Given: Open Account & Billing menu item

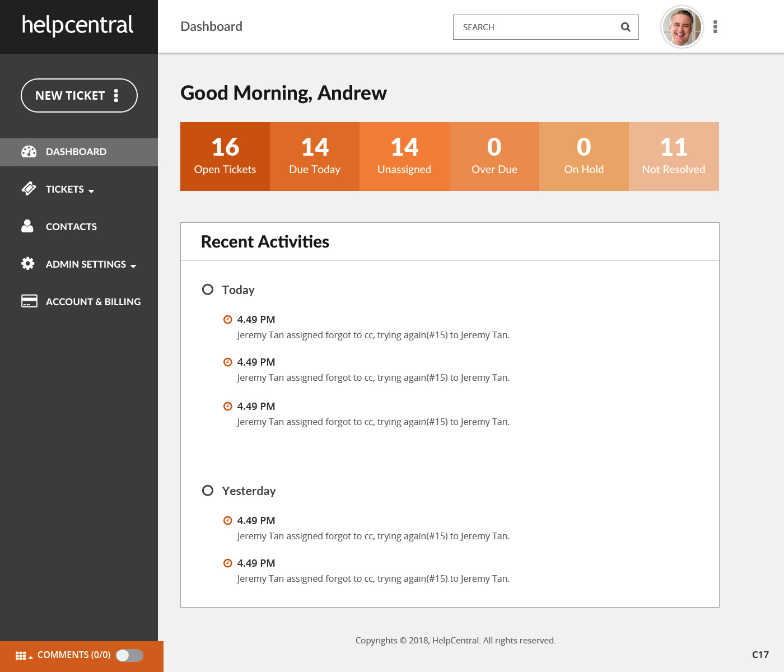Looking at the screenshot, I should (93, 302).
